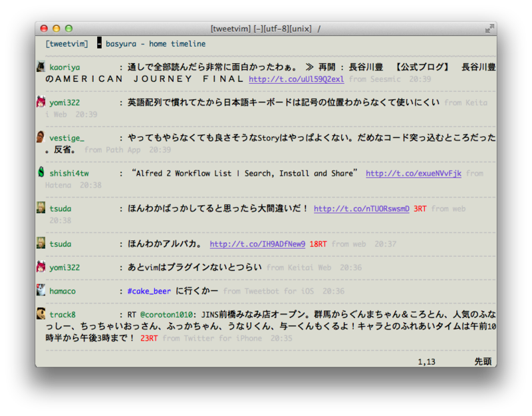Viewport: 532px width, 416px height.
Task: Open link http://t.co/IH9ADfNew9
Action: pyautogui.click(x=257, y=244)
